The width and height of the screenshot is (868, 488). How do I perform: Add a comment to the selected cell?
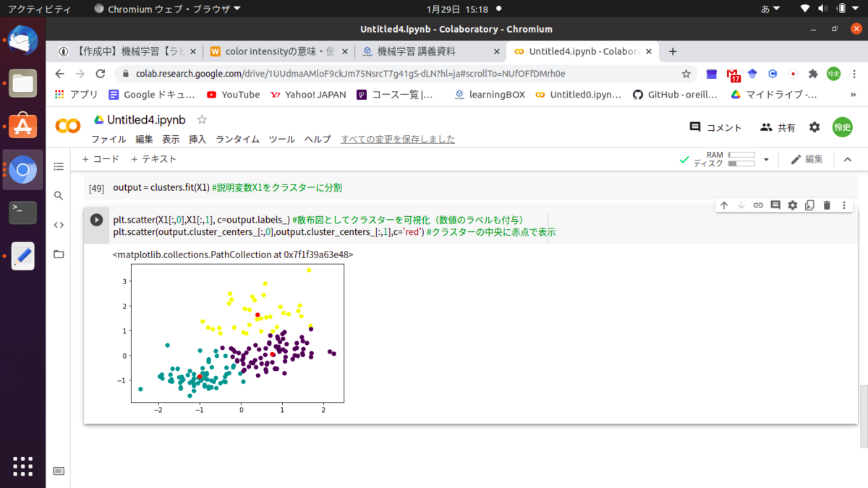point(775,205)
